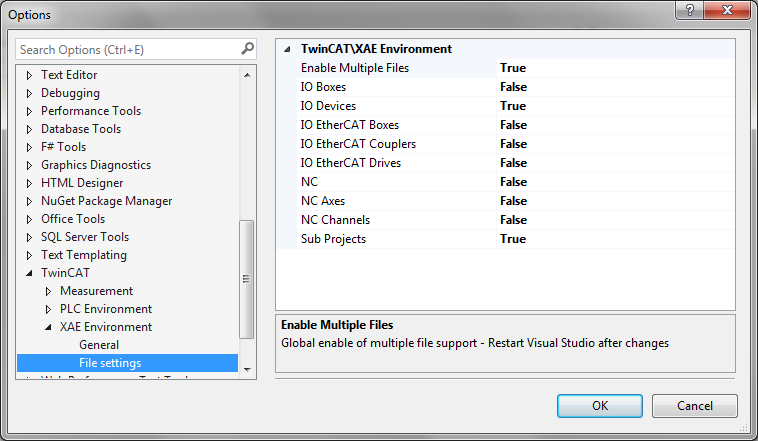Open General under XAE Environment
Image resolution: width=758 pixels, height=441 pixels.
[x=99, y=345]
